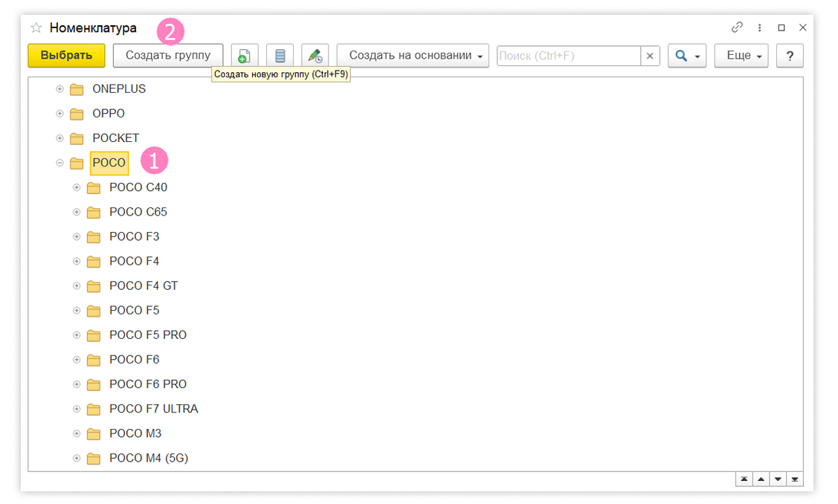Image resolution: width=838 pixels, height=504 pixels.
Task: Maximize the Номенклатура window
Action: (781, 28)
